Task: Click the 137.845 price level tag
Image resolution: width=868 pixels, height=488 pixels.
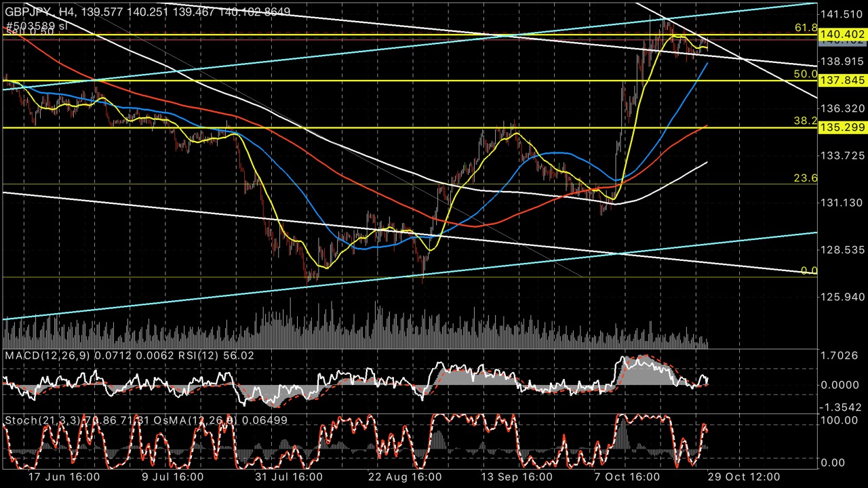Action: pos(842,81)
